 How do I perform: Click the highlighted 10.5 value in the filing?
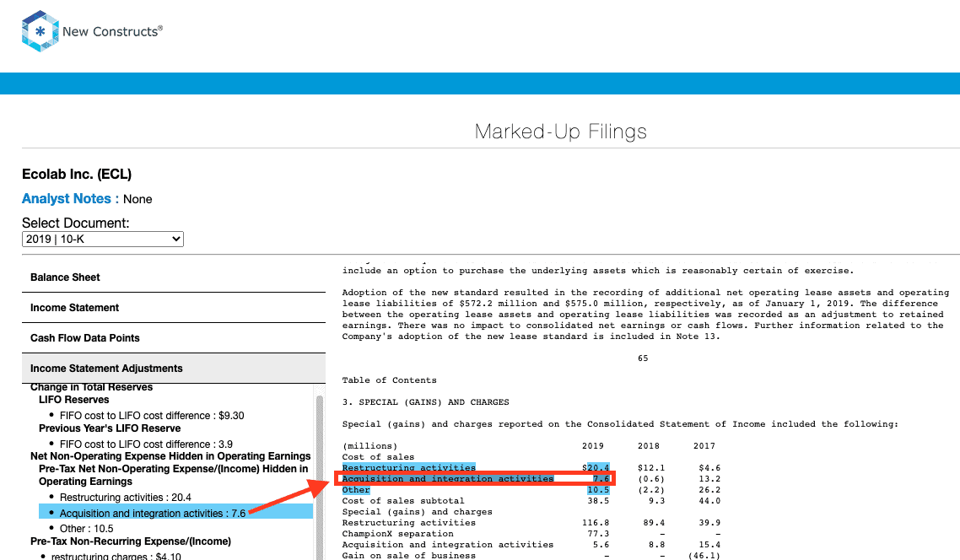598,490
